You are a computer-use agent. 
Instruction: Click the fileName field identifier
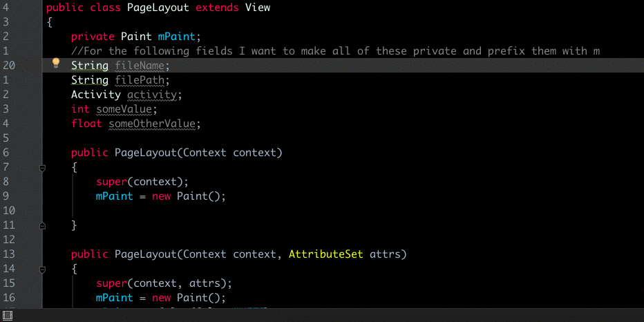140,66
